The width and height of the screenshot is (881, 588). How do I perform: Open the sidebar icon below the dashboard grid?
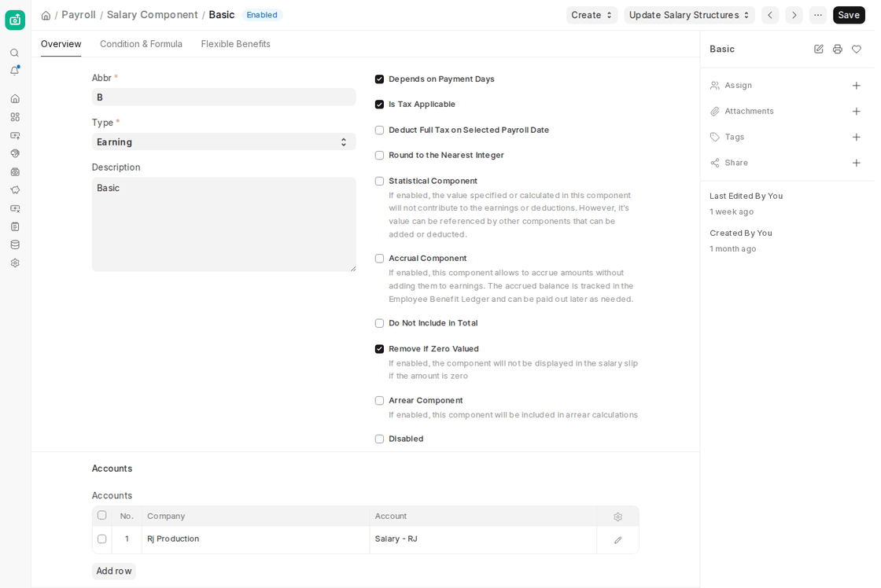pos(15,135)
